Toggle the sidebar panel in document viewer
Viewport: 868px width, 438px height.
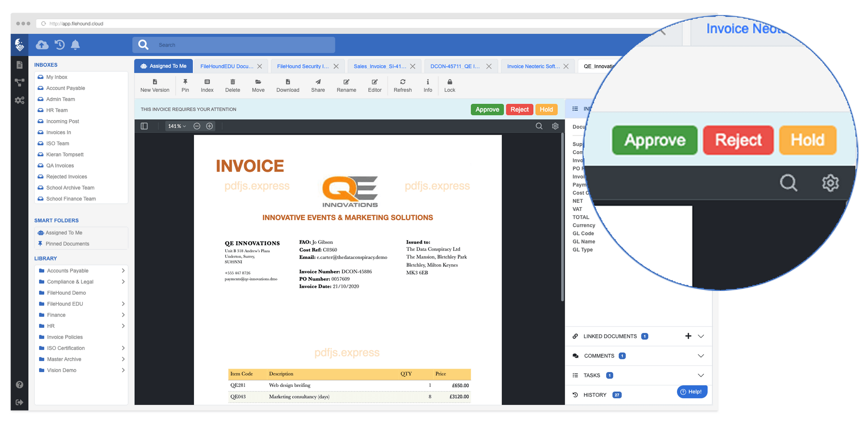tap(144, 126)
